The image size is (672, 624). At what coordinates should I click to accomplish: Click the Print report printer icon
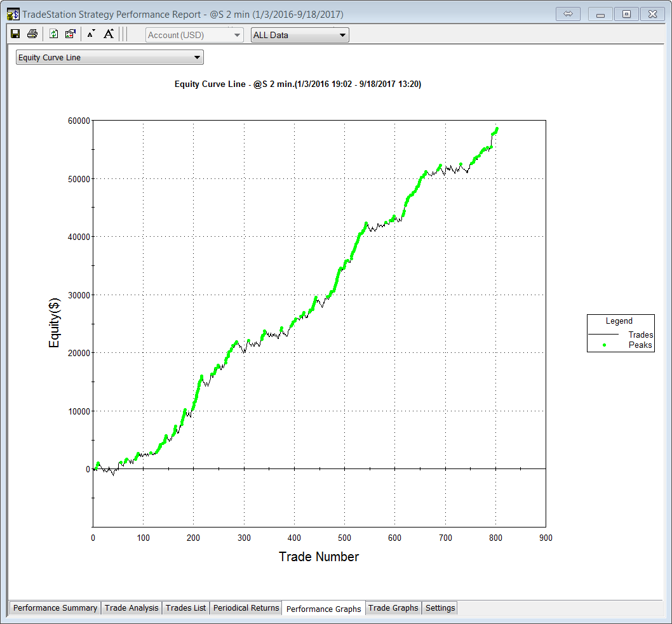click(x=32, y=34)
